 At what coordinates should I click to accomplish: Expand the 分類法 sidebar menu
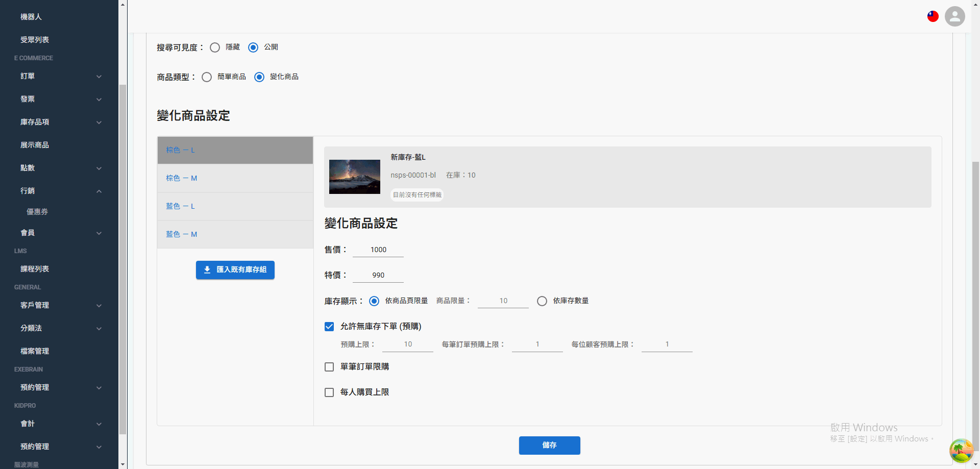coord(59,328)
